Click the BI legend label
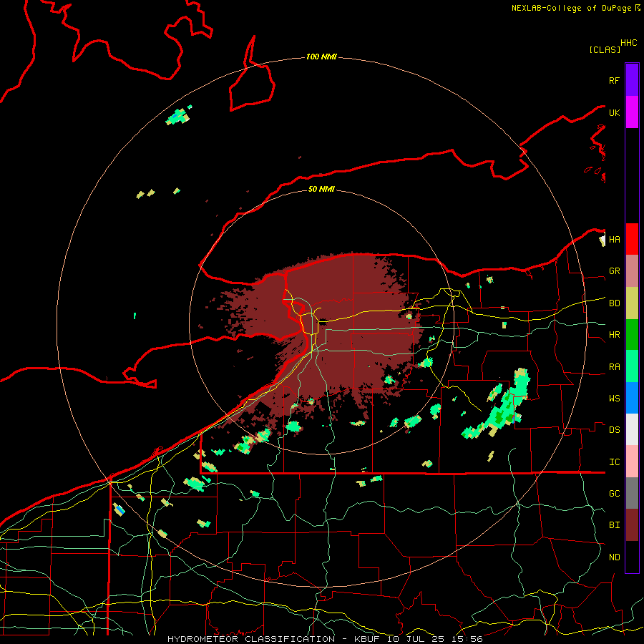The height and width of the screenshot is (644, 644). click(x=614, y=525)
